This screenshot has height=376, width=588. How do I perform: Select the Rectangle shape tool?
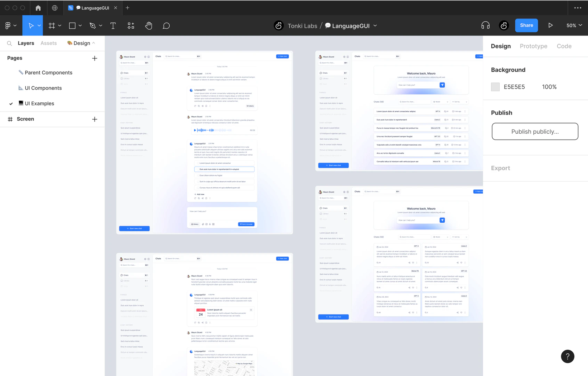click(x=72, y=25)
